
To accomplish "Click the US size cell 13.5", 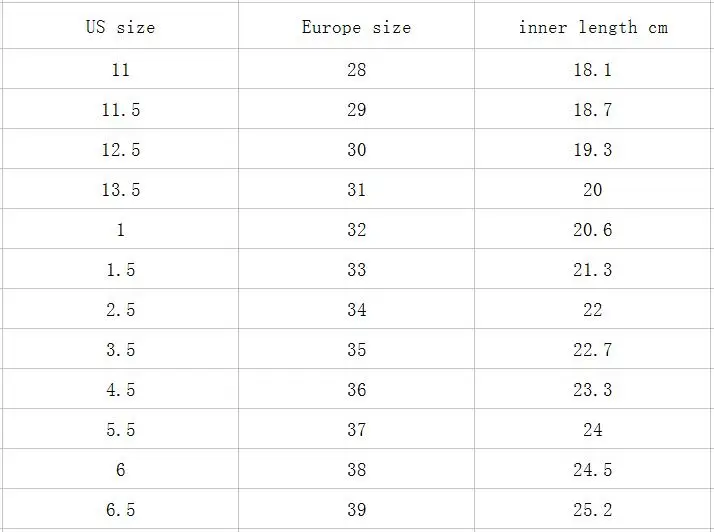I will (120, 189).
